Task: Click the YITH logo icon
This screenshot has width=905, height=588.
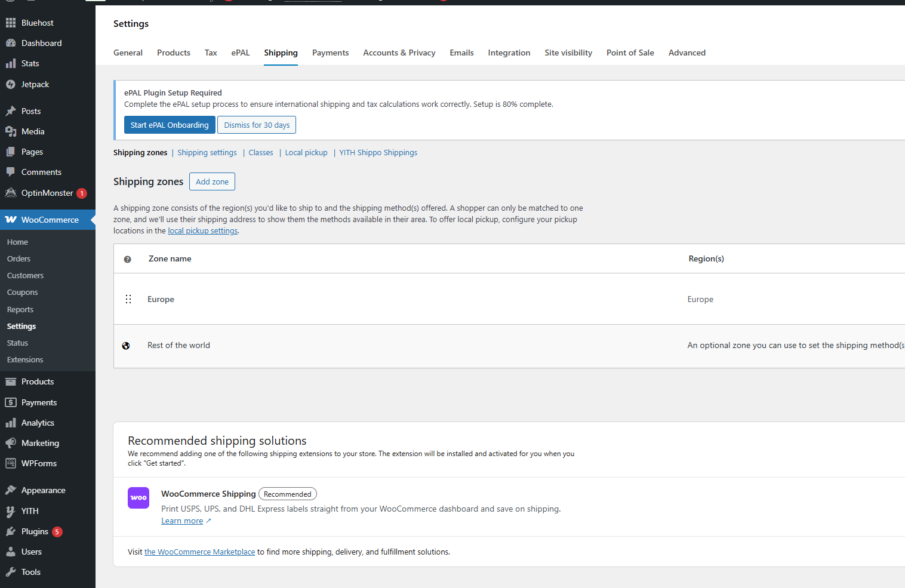Action: point(11,511)
